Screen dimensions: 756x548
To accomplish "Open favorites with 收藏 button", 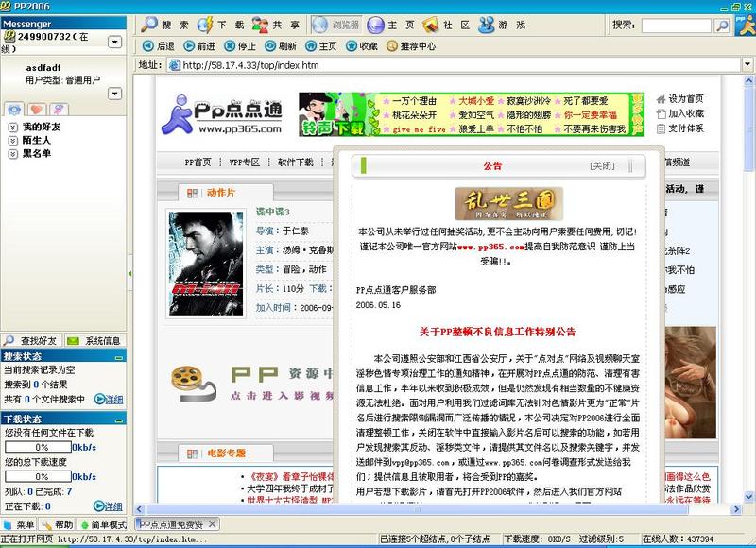I will point(362,45).
